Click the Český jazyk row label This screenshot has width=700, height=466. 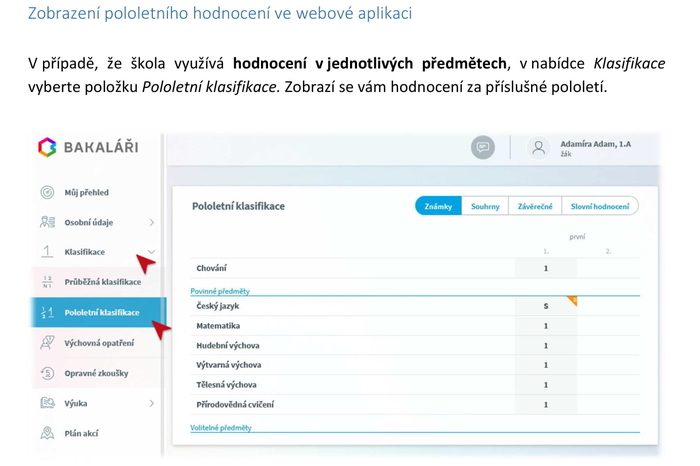[x=217, y=306]
